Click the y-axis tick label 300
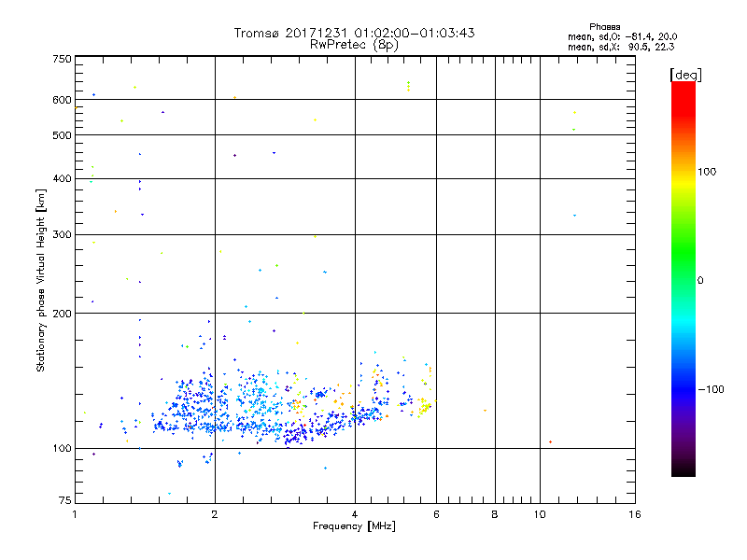The width and height of the screenshot is (747, 560). click(x=62, y=235)
